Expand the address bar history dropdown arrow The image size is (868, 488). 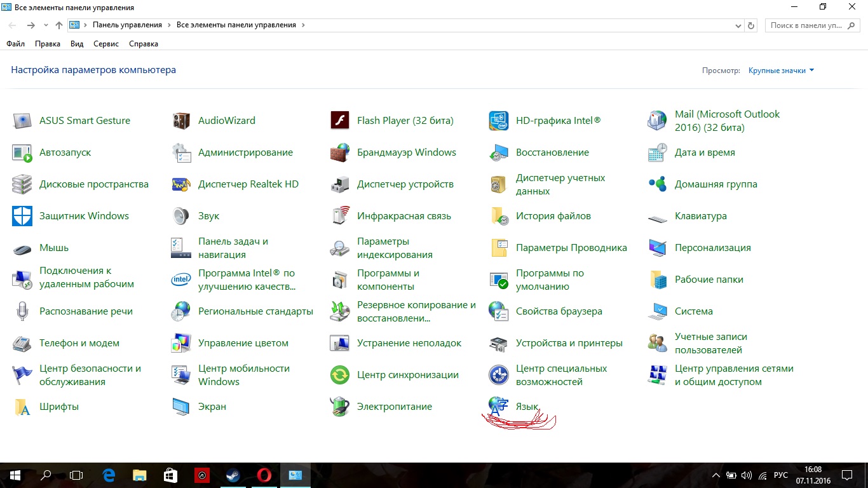tap(738, 25)
